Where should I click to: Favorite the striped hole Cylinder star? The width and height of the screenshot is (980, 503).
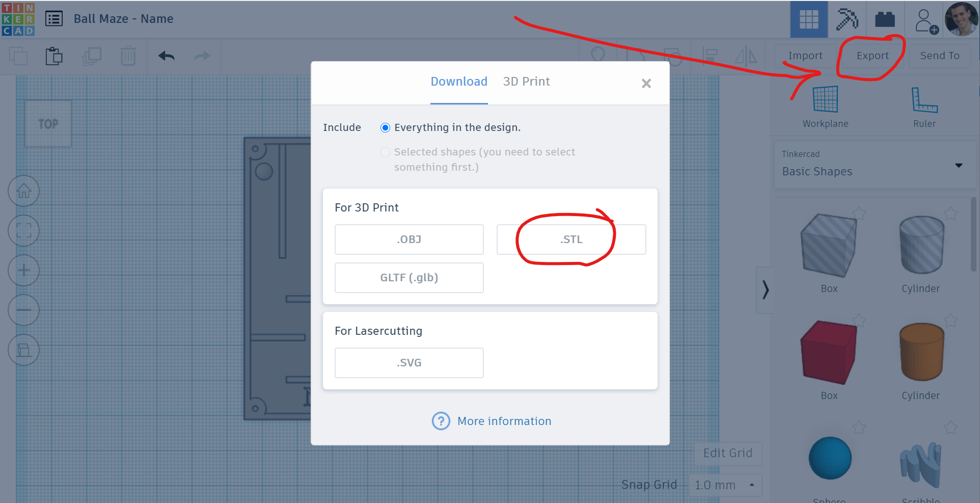pyautogui.click(x=951, y=213)
